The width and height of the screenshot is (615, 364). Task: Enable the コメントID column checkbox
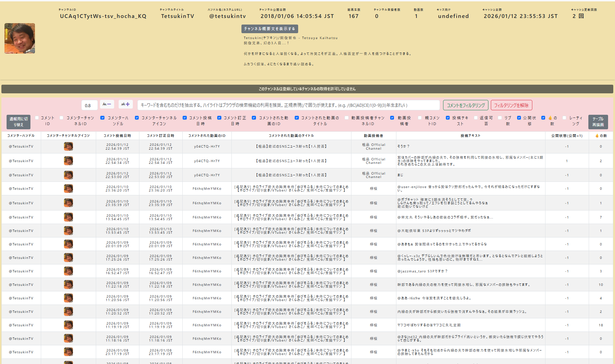[x=37, y=118]
